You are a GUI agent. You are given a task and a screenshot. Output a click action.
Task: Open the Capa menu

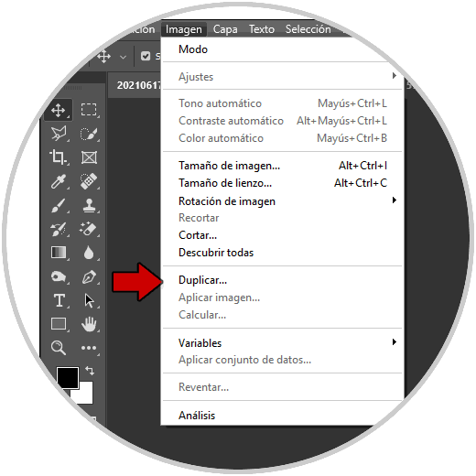(x=225, y=29)
